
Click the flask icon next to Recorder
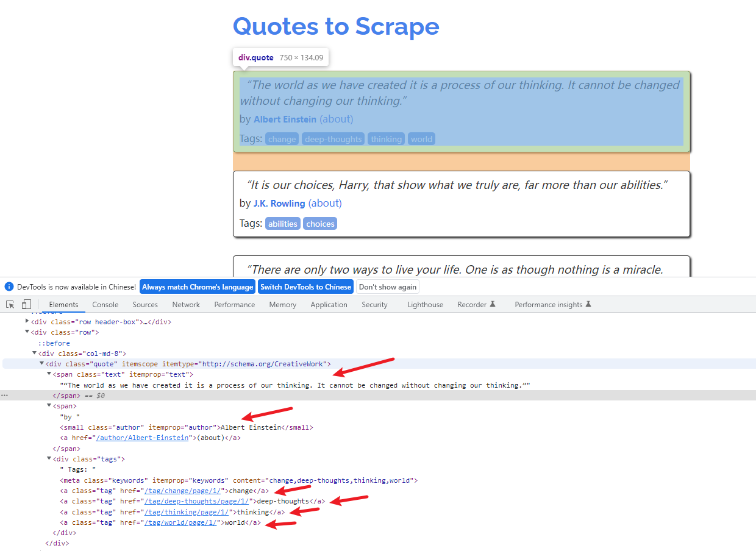[493, 304]
